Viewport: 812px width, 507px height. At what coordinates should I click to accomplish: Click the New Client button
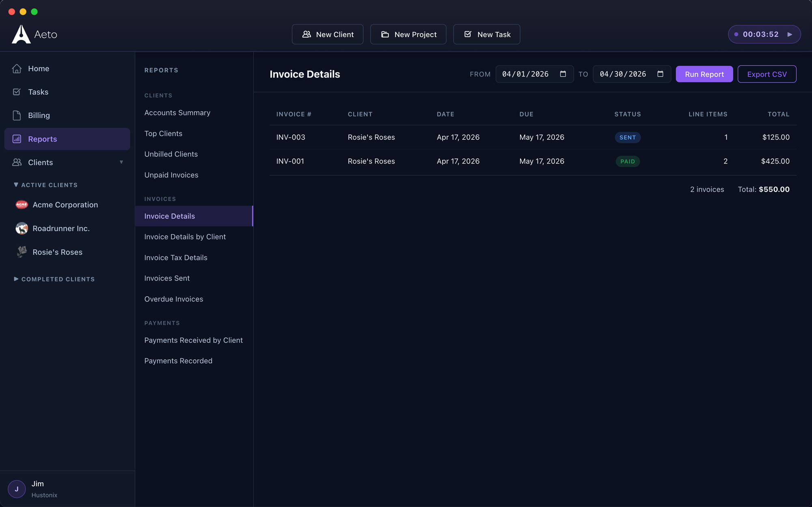pyautogui.click(x=328, y=35)
